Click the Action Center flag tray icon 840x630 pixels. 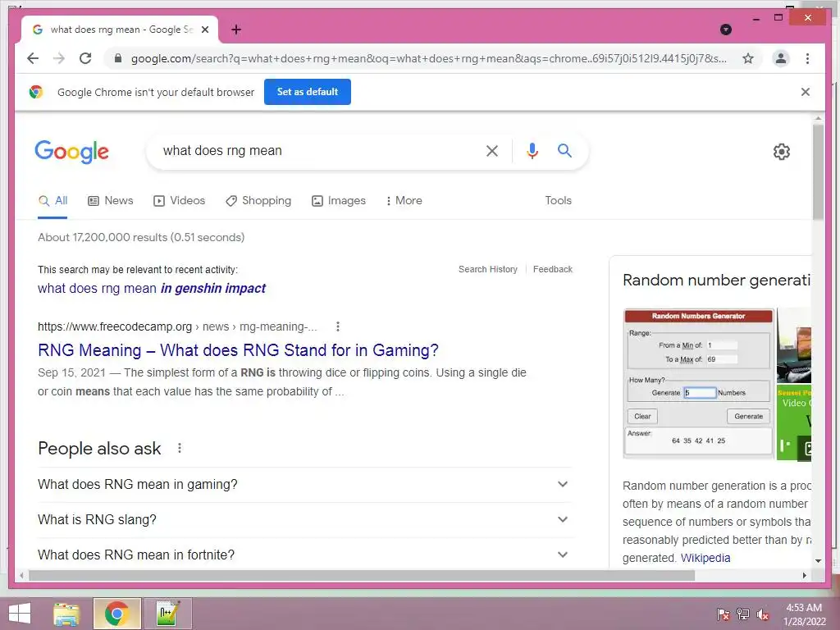pyautogui.click(x=723, y=614)
